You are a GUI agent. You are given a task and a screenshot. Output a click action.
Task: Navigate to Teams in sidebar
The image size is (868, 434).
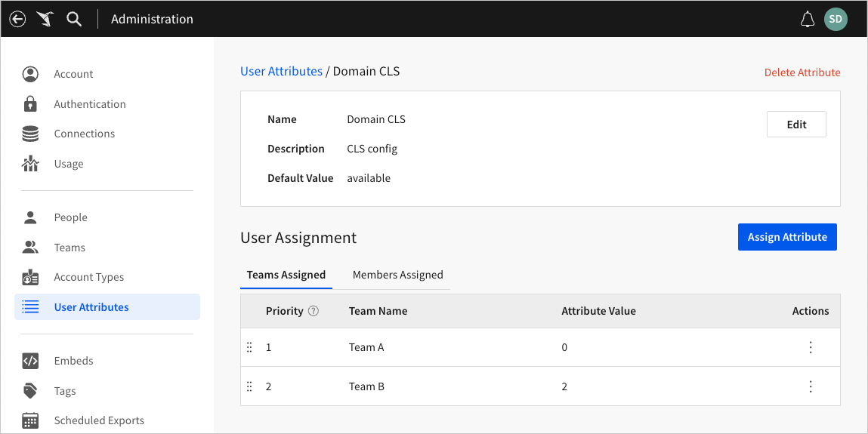(70, 247)
